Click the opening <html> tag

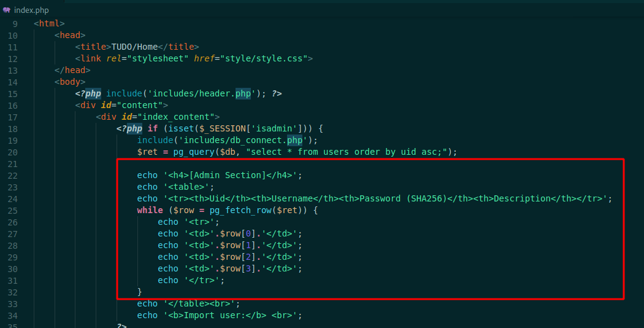49,23
